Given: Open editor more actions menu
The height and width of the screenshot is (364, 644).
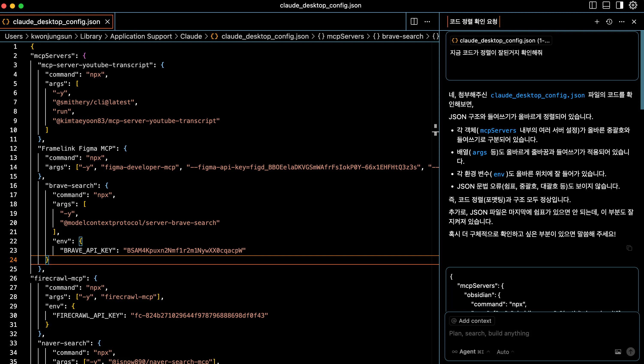Looking at the screenshot, I should click(427, 21).
